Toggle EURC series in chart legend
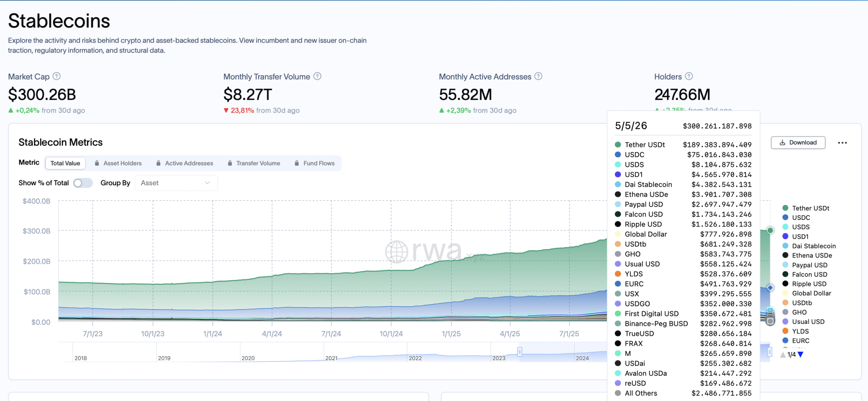 pyautogui.click(x=796, y=341)
